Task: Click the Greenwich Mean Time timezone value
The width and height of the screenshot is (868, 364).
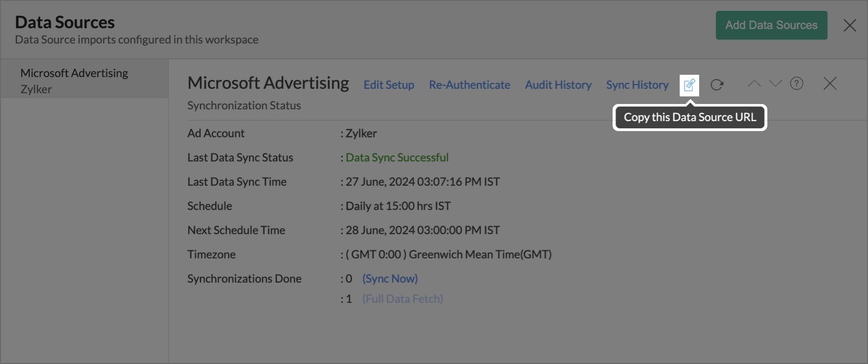Action: (x=449, y=255)
